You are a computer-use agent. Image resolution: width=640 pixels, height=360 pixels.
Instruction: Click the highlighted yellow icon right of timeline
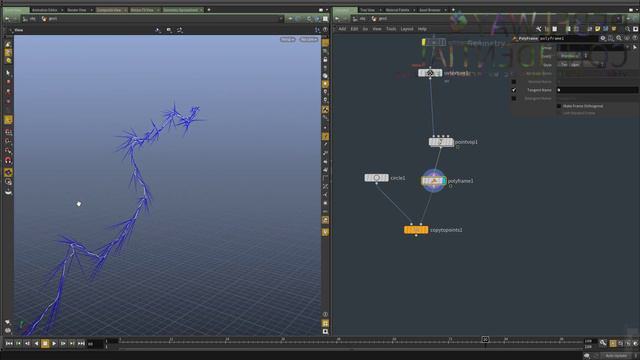613,344
